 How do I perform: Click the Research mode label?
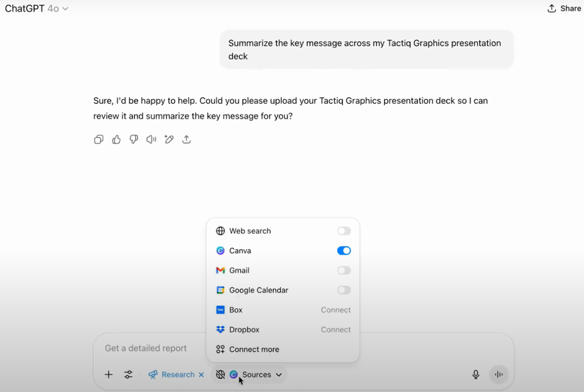pyautogui.click(x=178, y=374)
